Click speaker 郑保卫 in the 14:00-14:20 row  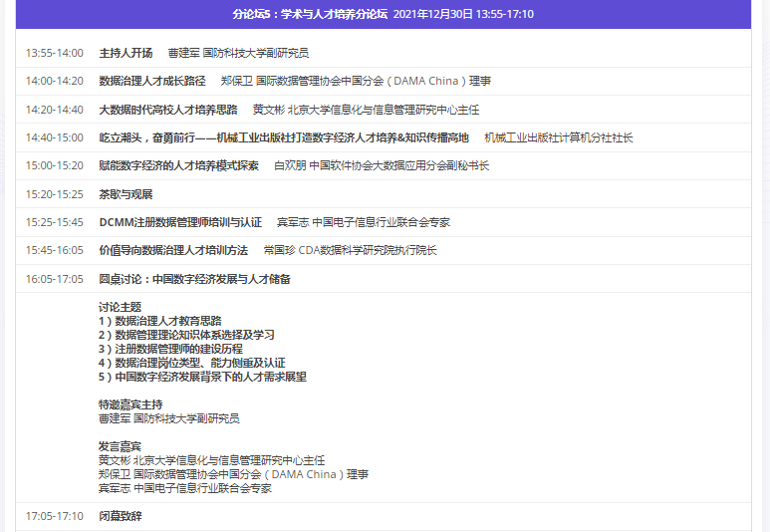[x=235, y=81]
